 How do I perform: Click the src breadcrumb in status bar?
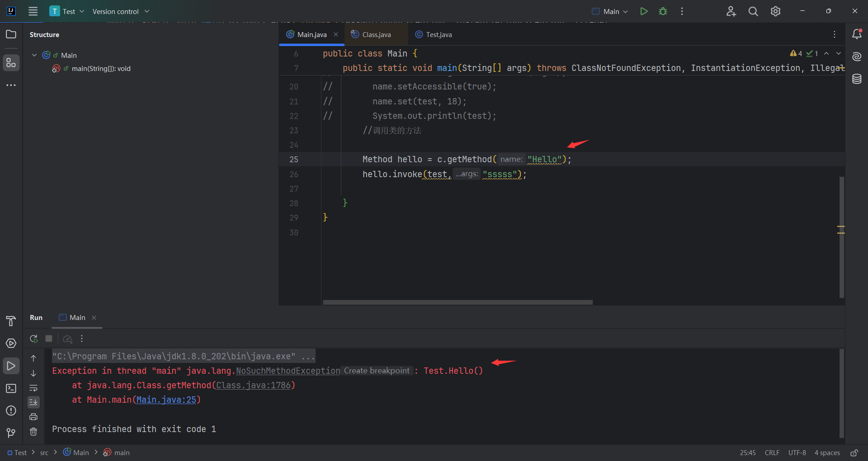44,453
